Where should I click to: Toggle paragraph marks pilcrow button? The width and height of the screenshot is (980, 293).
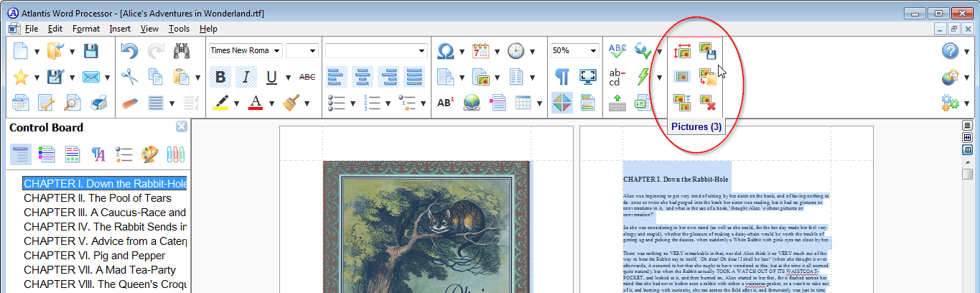pyautogui.click(x=562, y=77)
